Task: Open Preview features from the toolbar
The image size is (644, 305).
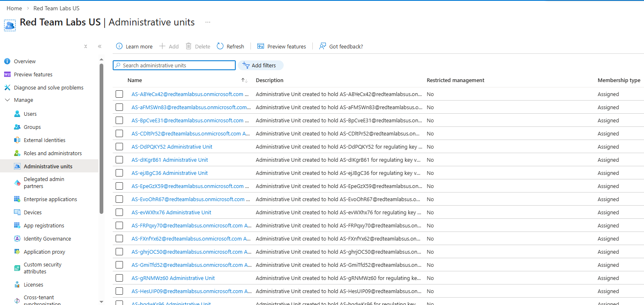Action: point(282,46)
